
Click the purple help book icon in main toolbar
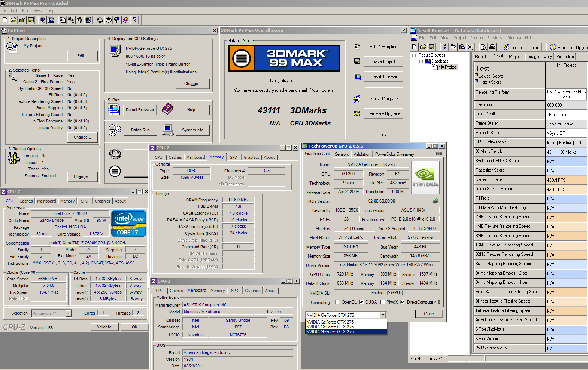[x=126, y=20]
